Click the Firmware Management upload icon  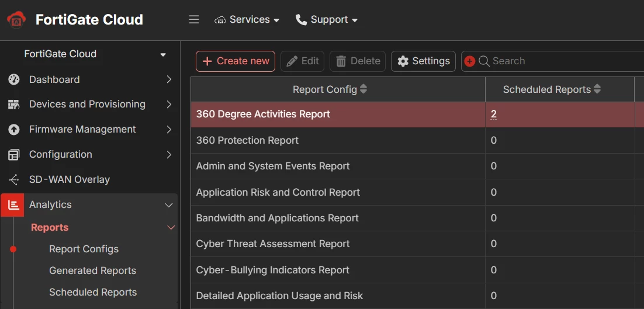pyautogui.click(x=14, y=130)
